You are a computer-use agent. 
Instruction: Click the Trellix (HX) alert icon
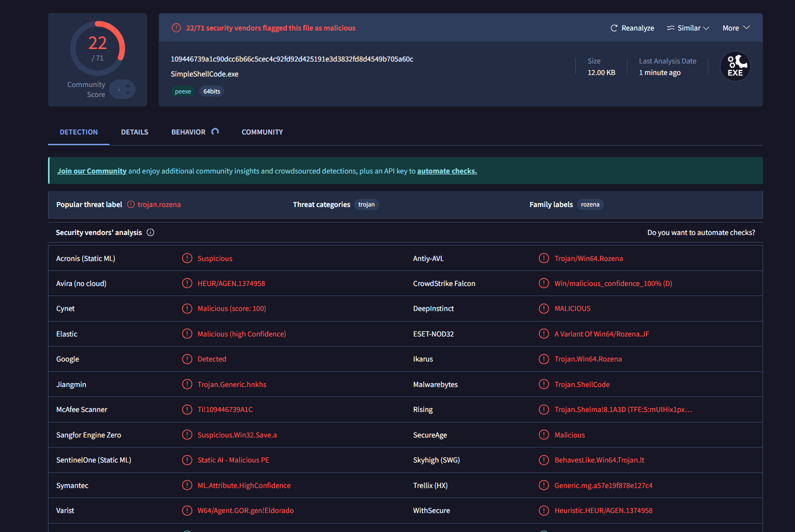click(544, 485)
